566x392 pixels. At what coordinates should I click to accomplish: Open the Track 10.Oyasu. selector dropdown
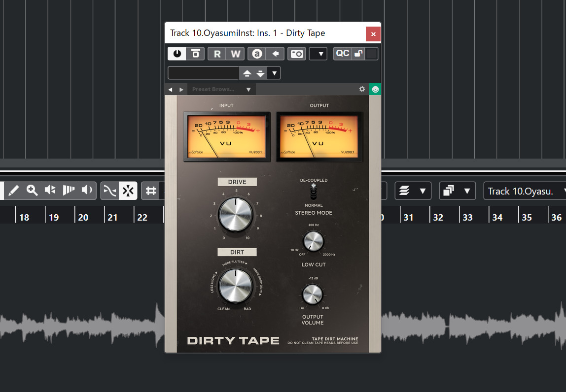525,191
